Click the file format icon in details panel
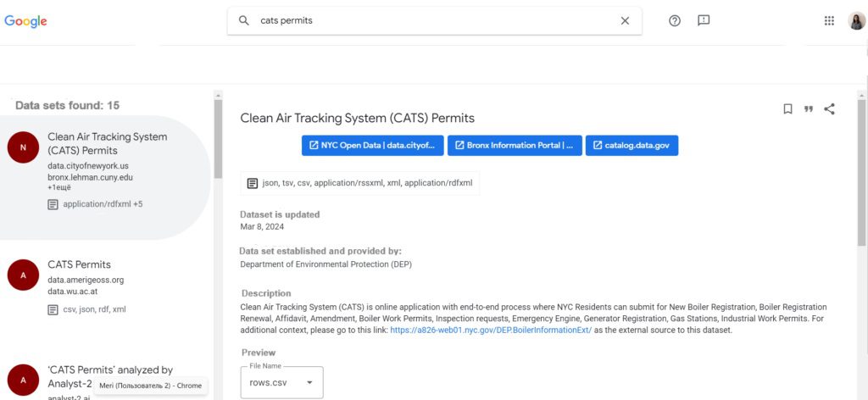 click(x=253, y=183)
